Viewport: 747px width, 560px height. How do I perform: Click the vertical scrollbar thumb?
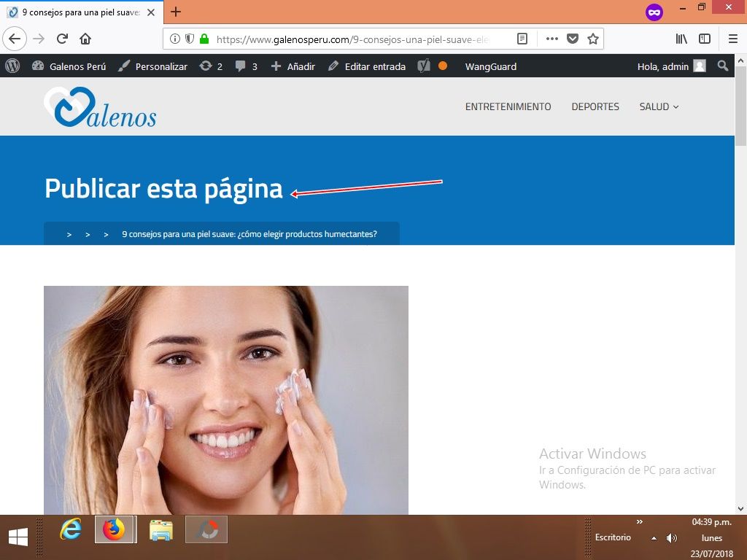click(x=740, y=106)
